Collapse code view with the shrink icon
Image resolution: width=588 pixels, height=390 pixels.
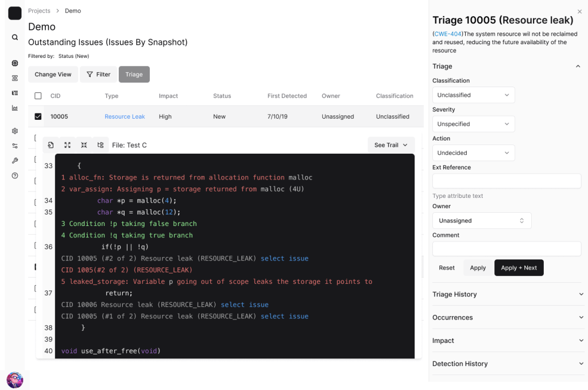click(84, 145)
